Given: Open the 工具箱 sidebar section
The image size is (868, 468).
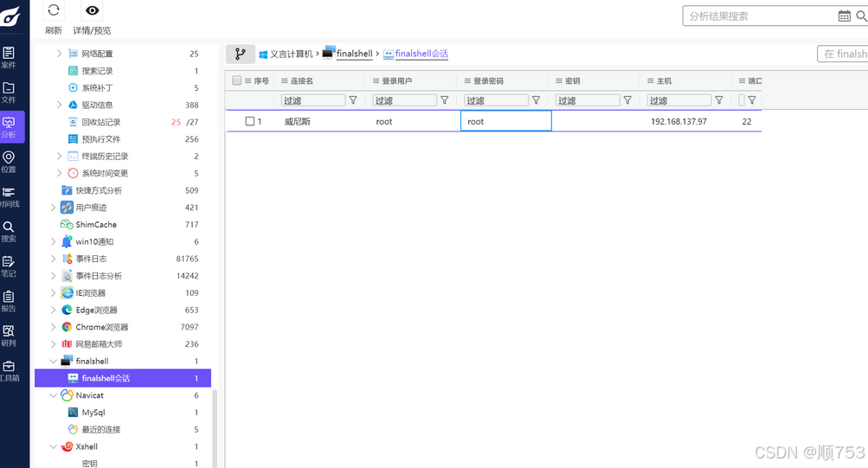Looking at the screenshot, I should (9, 371).
